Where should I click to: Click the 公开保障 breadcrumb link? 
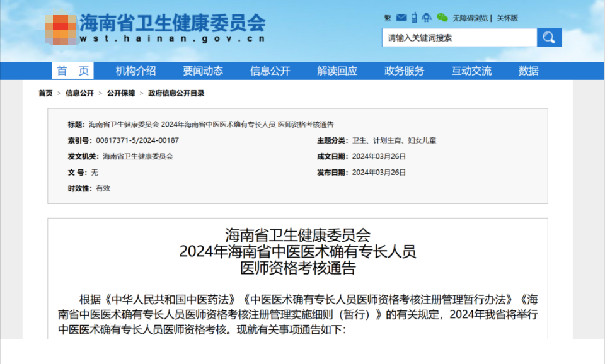pos(121,93)
